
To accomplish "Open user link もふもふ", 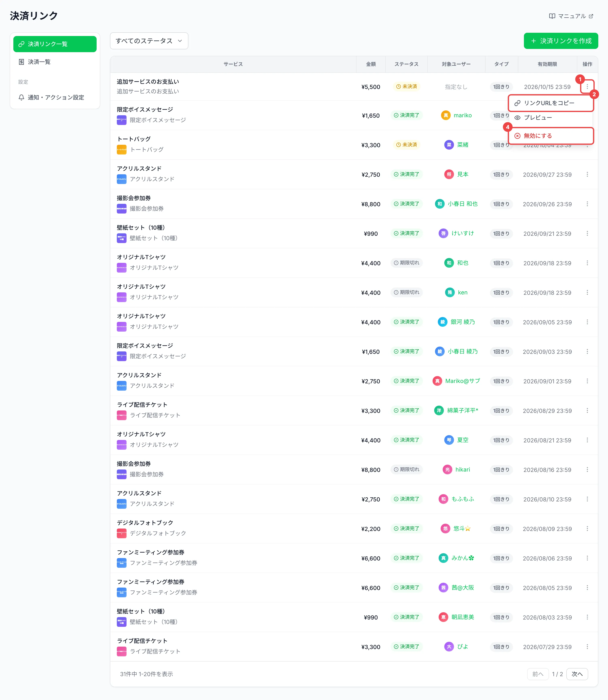I will click(462, 499).
